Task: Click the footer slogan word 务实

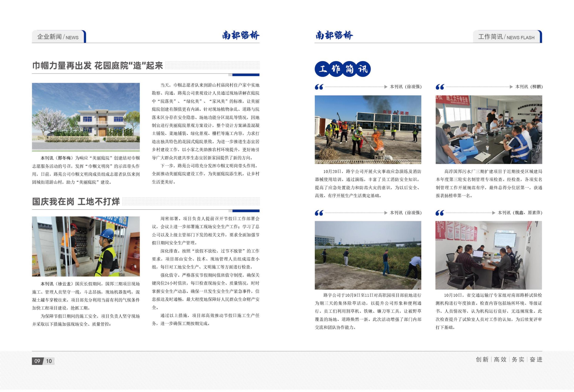Action: [x=518, y=359]
